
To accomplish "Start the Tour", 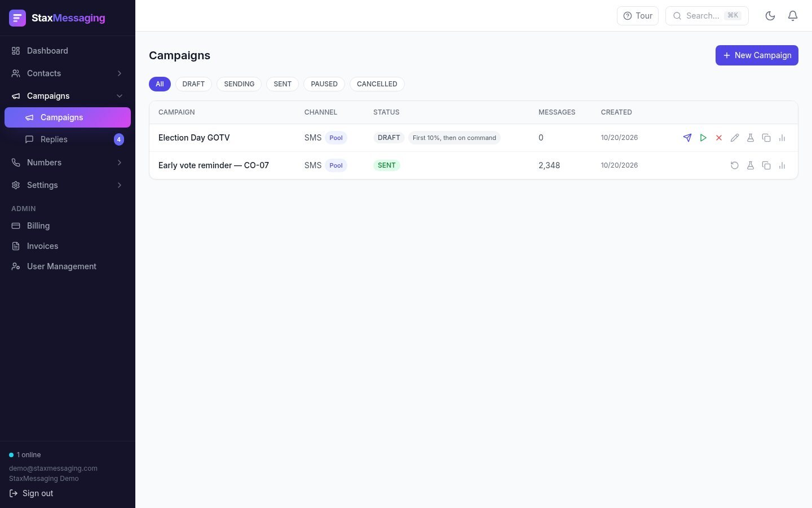I will [638, 16].
